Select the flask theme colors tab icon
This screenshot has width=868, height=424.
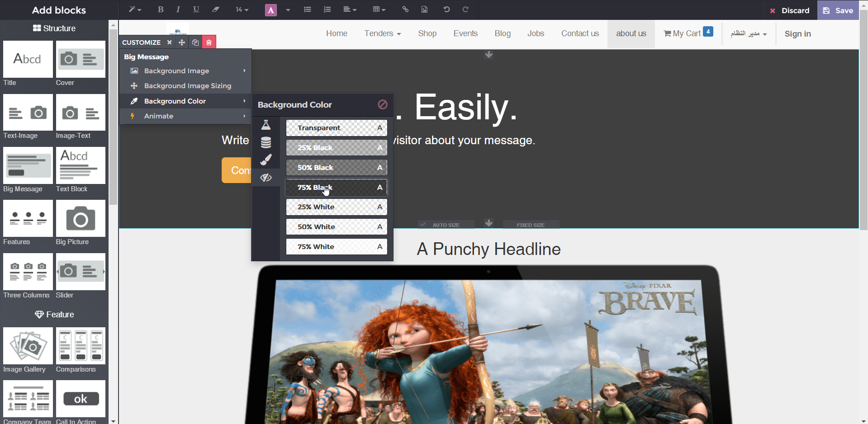point(266,125)
